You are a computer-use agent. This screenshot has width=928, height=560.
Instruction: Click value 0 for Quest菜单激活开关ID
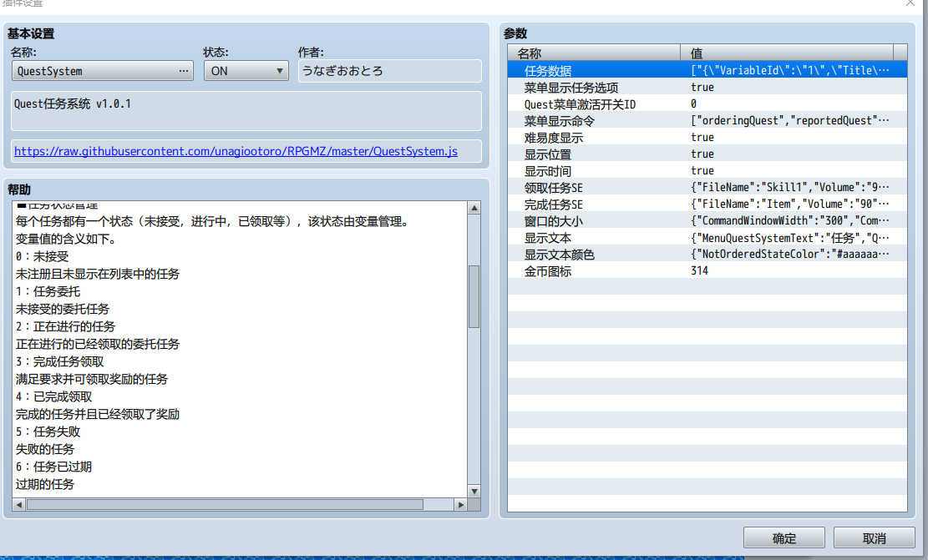point(693,104)
